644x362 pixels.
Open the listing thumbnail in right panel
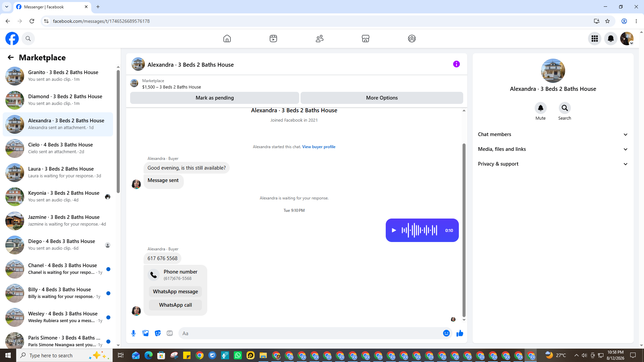point(553,71)
